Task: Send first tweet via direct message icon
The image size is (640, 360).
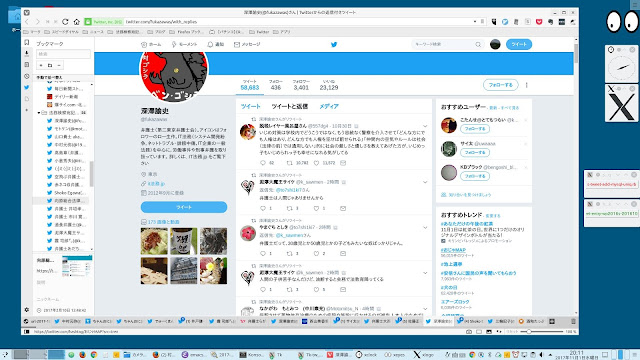Action: (343, 163)
